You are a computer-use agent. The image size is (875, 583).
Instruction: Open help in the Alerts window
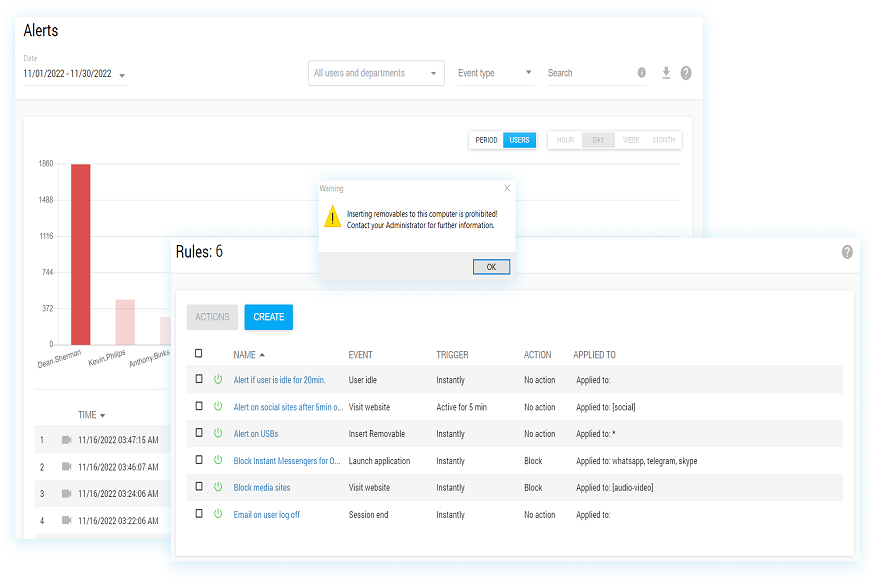[x=686, y=73]
